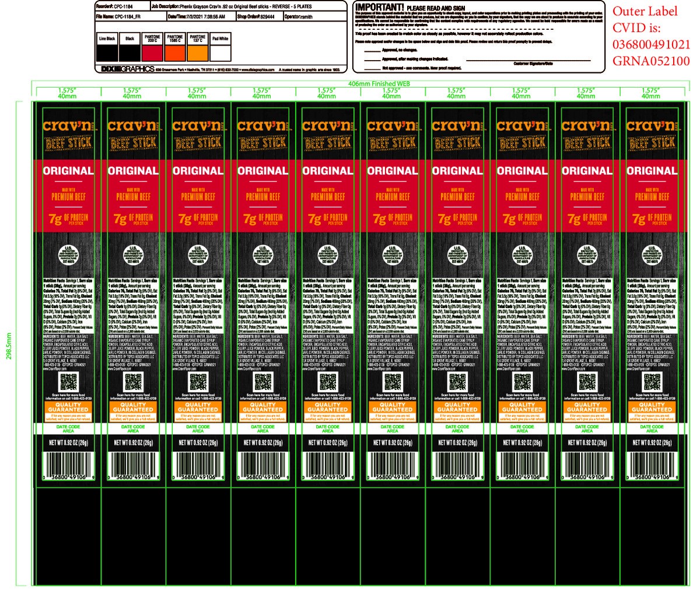The image size is (700, 596).
Task: Click the Pantone 1585 C orange swatch
Action: coord(173,52)
